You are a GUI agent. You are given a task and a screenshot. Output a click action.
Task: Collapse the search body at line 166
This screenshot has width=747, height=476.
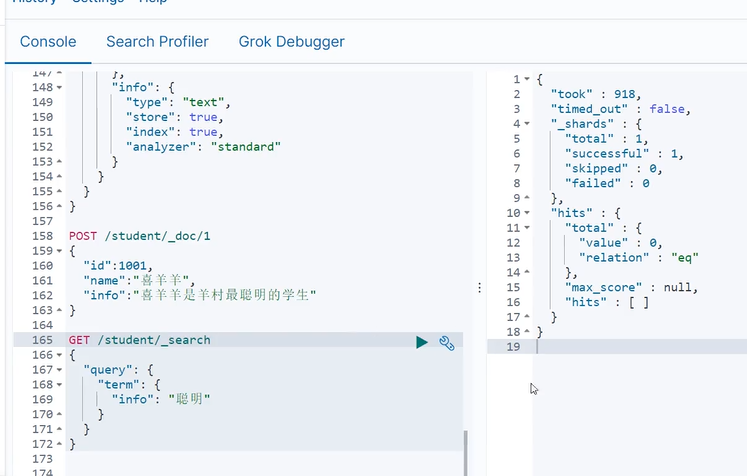tap(60, 355)
